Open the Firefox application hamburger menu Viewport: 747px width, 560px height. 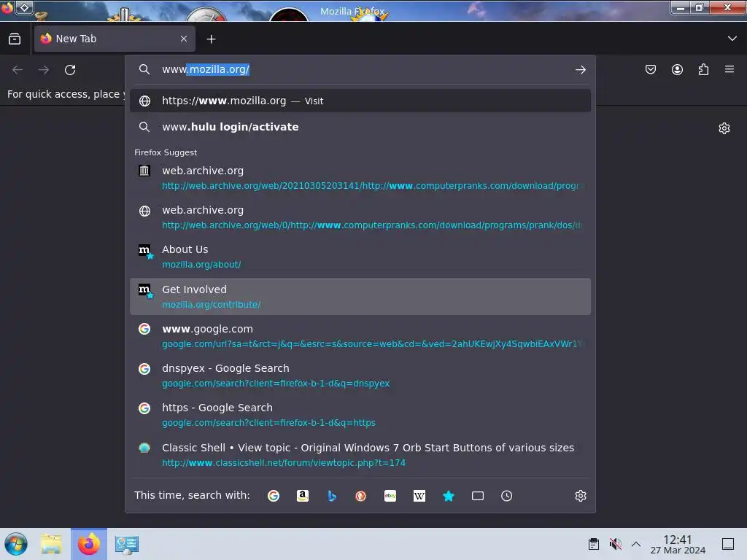(729, 69)
